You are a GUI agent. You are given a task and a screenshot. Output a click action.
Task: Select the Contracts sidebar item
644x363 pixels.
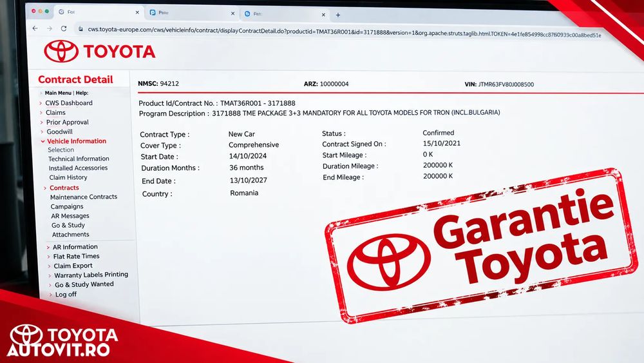pos(64,188)
